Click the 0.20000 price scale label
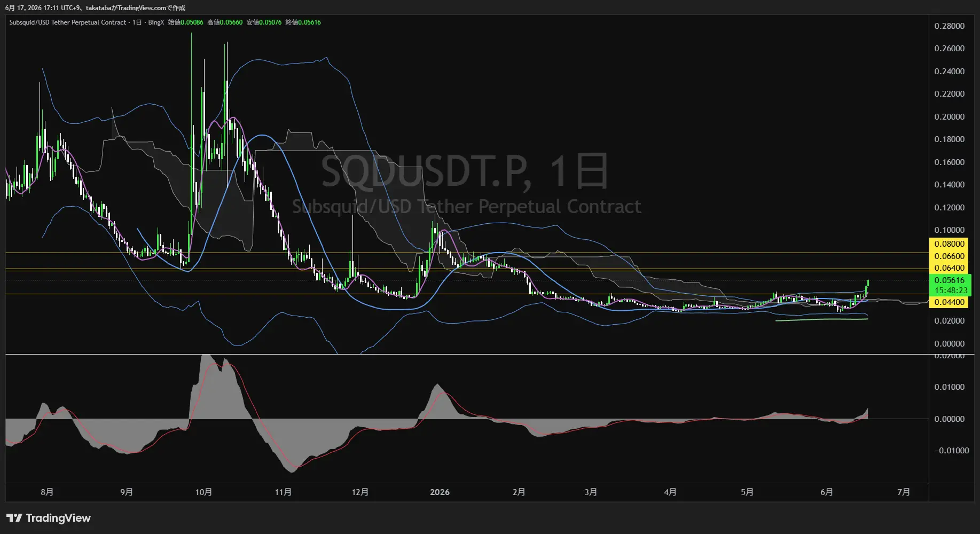The height and width of the screenshot is (534, 980). (x=949, y=117)
